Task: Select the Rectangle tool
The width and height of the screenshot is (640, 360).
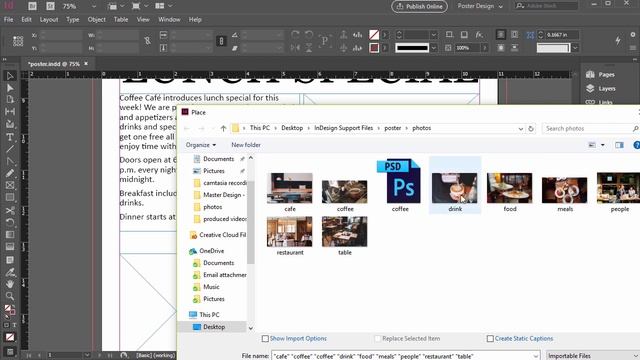Action: pos(10,198)
